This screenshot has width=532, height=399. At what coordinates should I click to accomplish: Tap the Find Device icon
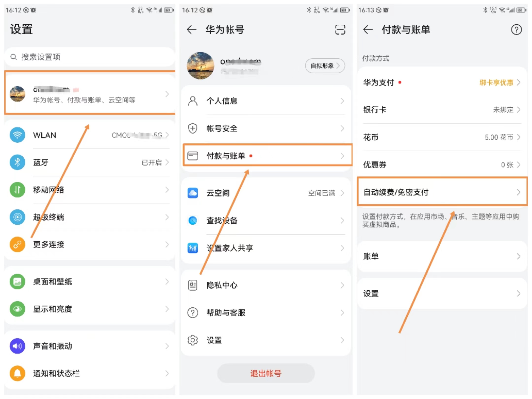coord(193,220)
